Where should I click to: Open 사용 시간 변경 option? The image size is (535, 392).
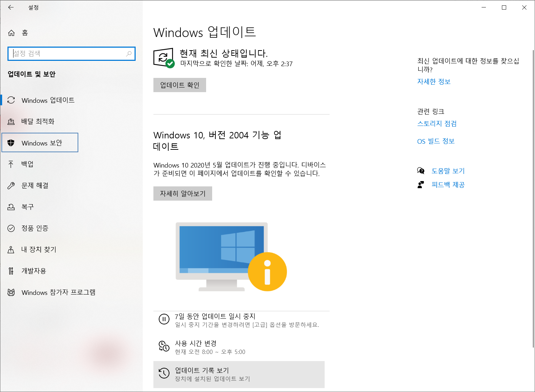[239, 347]
